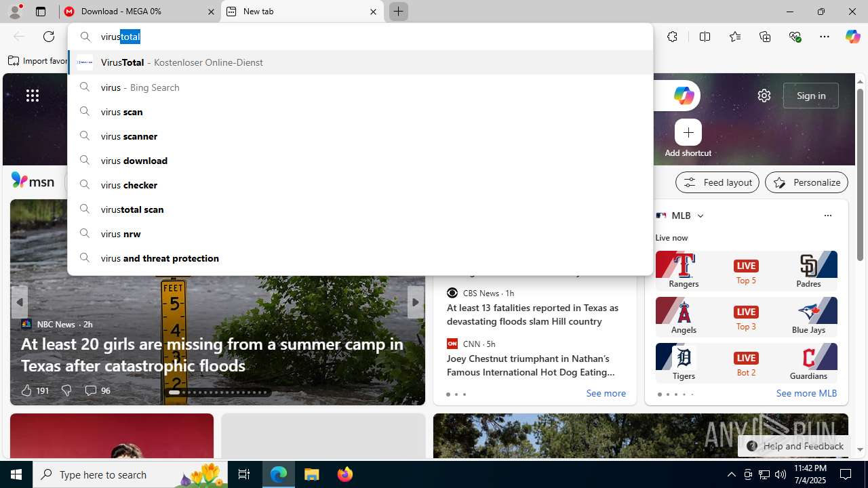The height and width of the screenshot is (488, 868).
Task: Click the Personalize button
Action: tap(806, 182)
